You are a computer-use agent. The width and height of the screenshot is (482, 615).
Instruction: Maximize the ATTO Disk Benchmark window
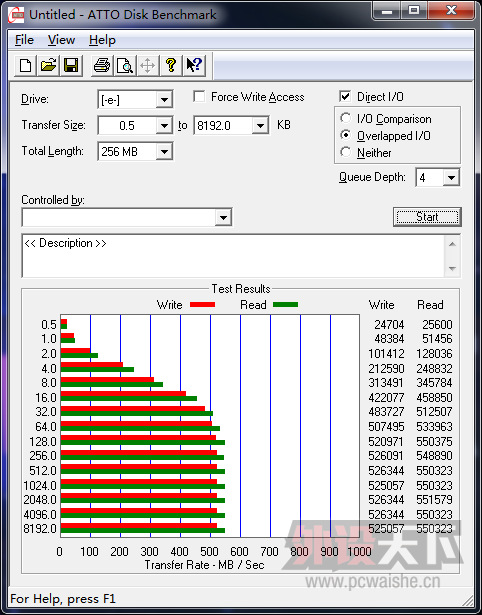tap(414, 11)
